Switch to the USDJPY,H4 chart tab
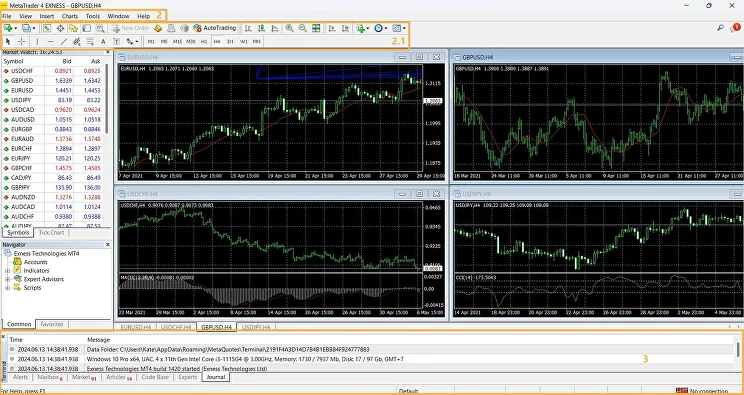The height and width of the screenshot is (395, 744). point(256,327)
